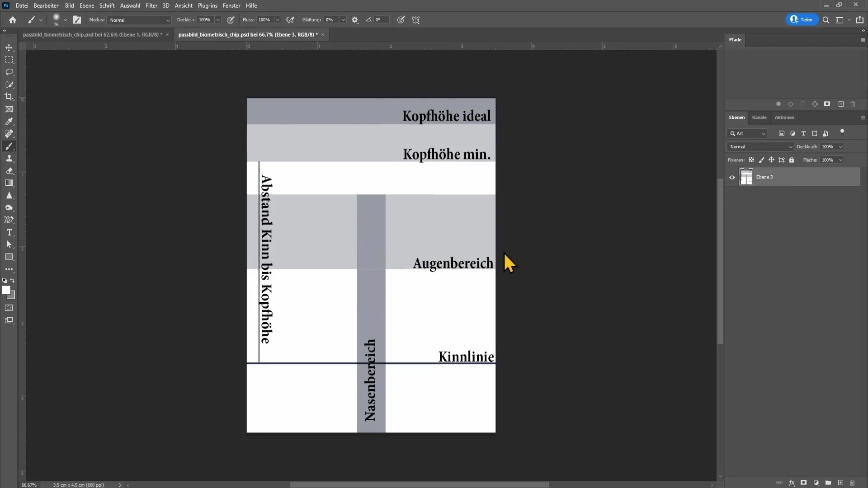Open the Filter menu
The image size is (868, 488).
point(151,5)
